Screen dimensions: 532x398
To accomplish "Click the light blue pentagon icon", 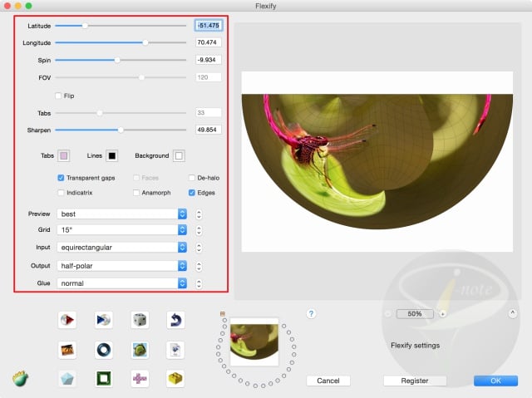I will tap(68, 378).
